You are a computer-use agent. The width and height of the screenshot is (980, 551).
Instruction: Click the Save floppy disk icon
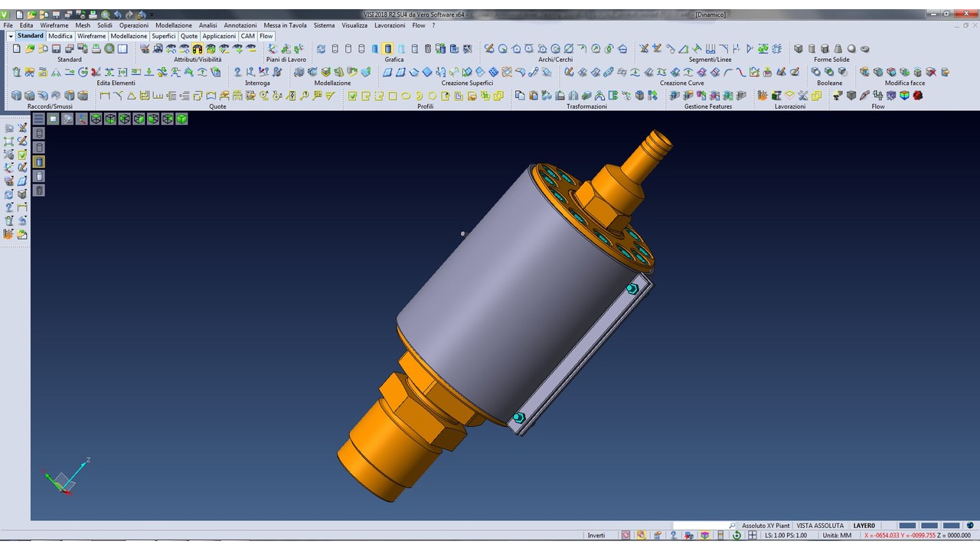point(57,49)
